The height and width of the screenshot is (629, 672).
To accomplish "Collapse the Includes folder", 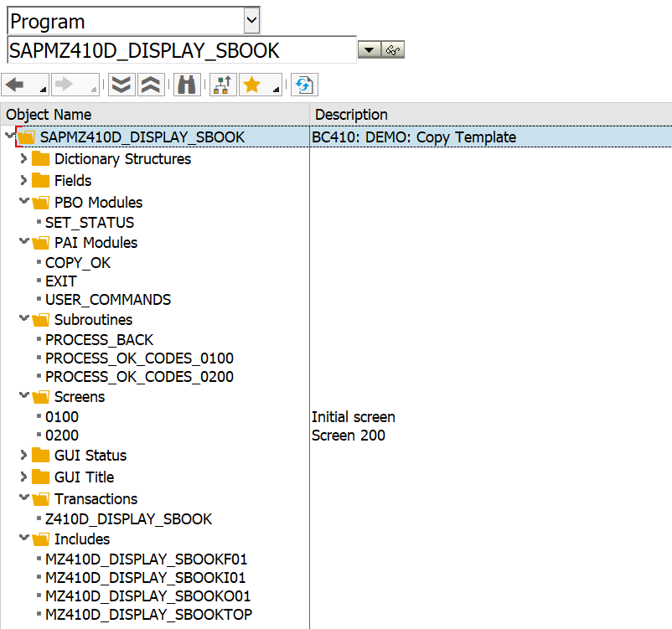I will pyautogui.click(x=24, y=538).
